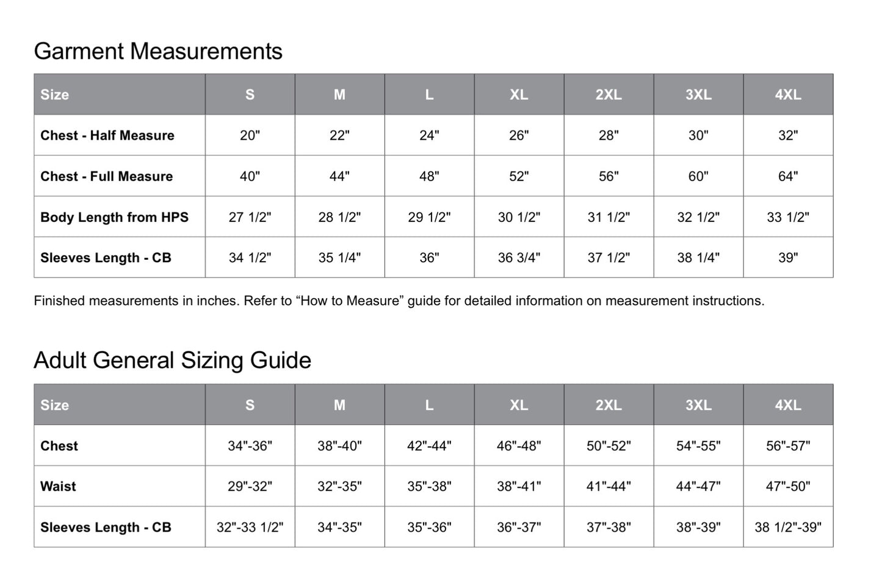Click the Waist row label
This screenshot has width=882, height=588.
point(59,486)
